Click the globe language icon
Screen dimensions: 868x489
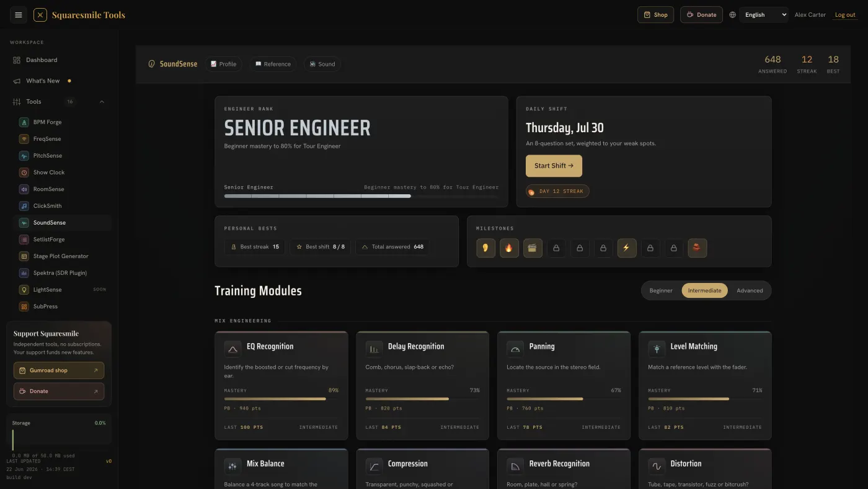click(x=732, y=15)
